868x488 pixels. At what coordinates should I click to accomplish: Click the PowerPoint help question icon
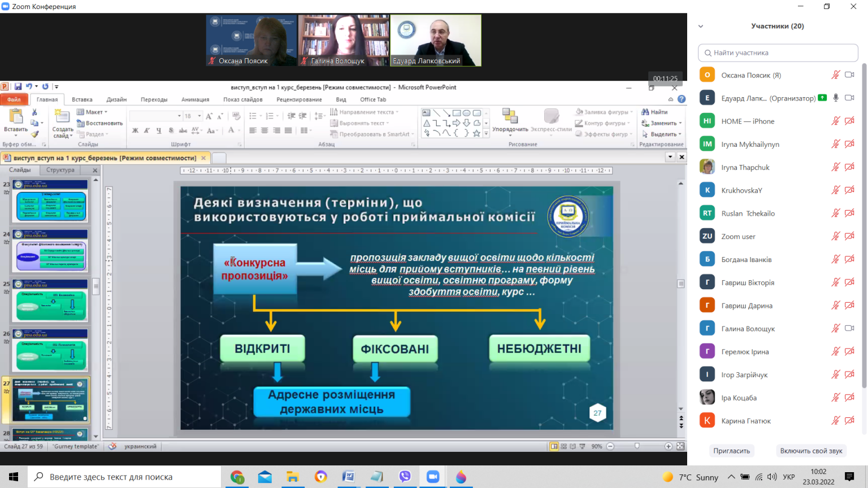[x=682, y=99]
